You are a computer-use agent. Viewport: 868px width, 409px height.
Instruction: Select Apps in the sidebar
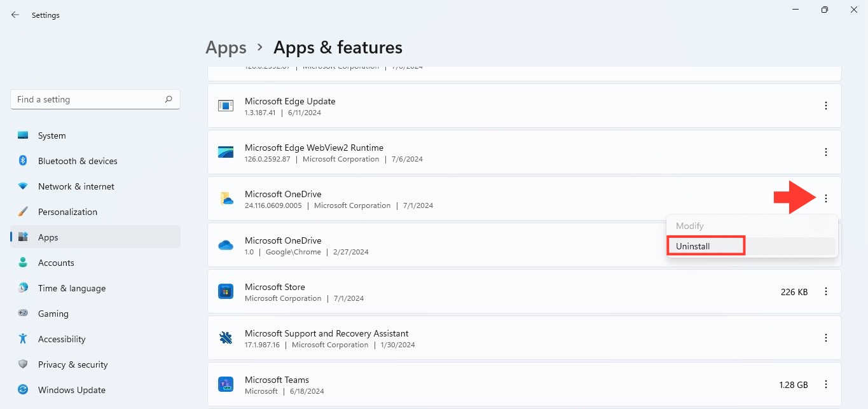(95, 237)
